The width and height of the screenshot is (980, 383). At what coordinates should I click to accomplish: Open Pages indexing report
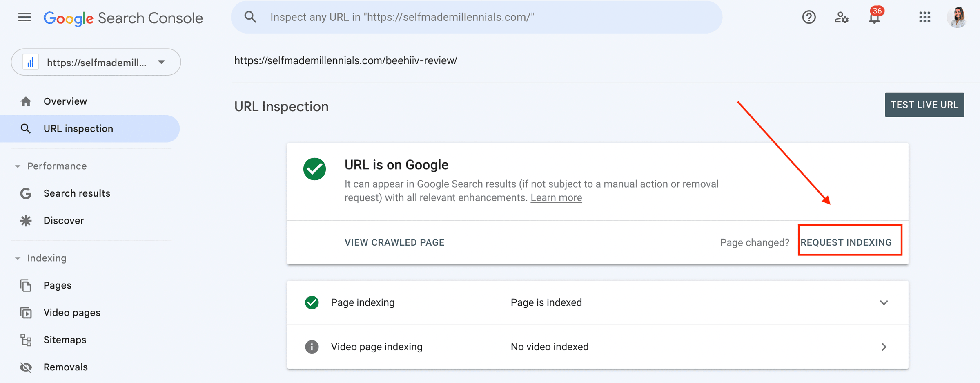pos(58,285)
